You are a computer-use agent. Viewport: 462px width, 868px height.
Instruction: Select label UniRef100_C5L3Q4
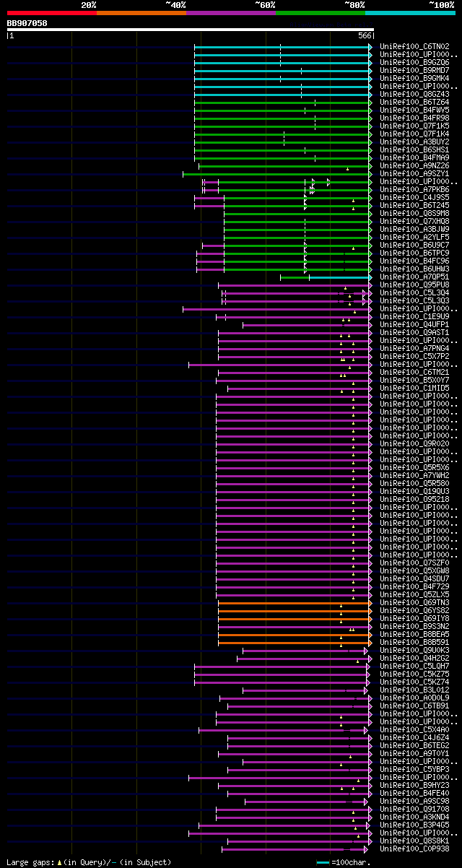click(416, 293)
